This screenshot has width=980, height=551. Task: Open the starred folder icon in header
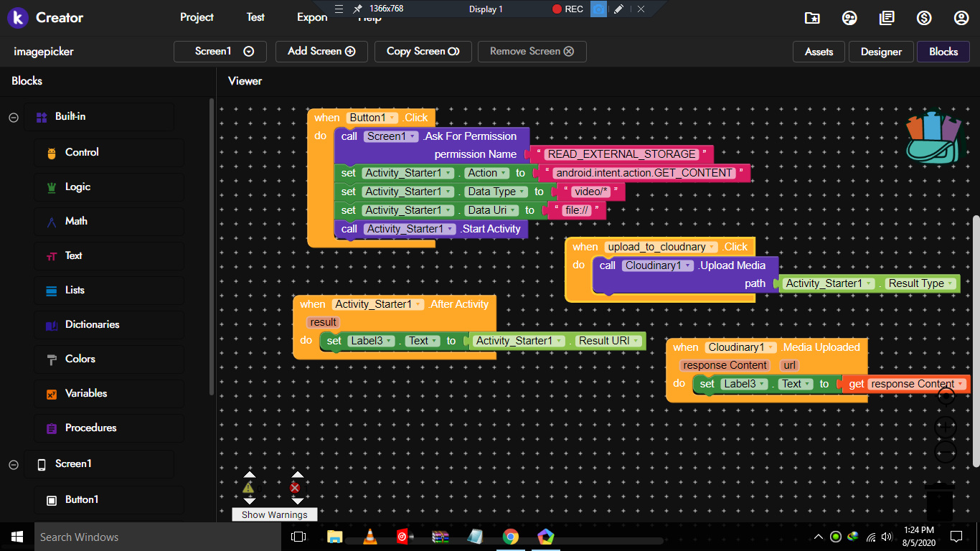tap(812, 18)
